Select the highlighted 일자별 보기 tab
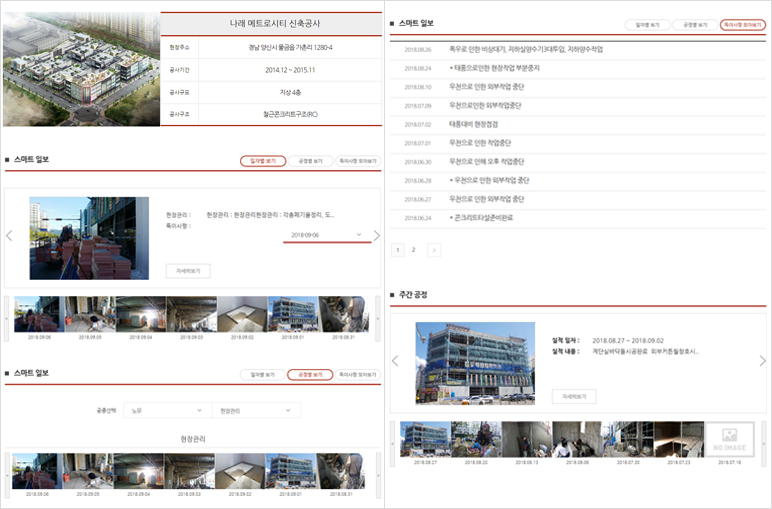772x509 pixels. click(x=263, y=161)
